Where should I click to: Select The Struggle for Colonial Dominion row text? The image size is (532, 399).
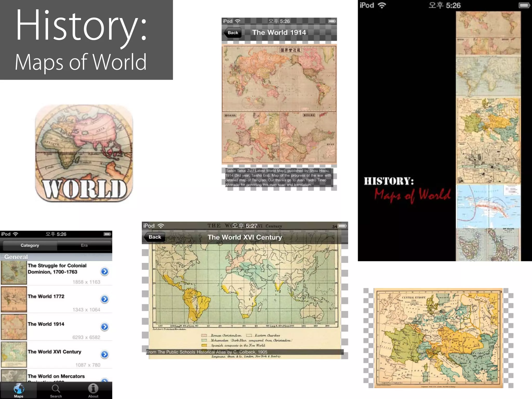pos(57,269)
